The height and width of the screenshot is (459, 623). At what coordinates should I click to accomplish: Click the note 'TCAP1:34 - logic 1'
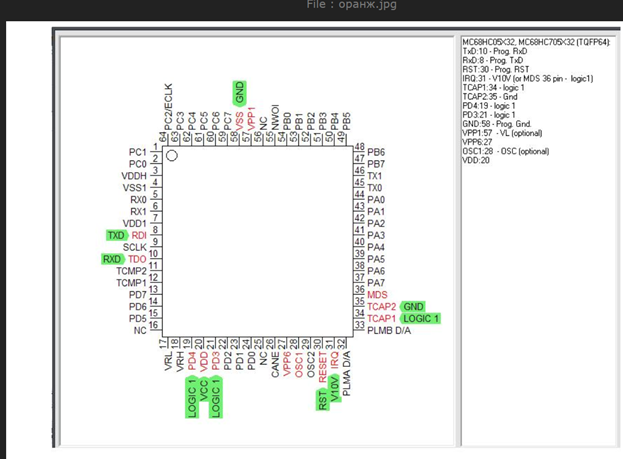[493, 87]
